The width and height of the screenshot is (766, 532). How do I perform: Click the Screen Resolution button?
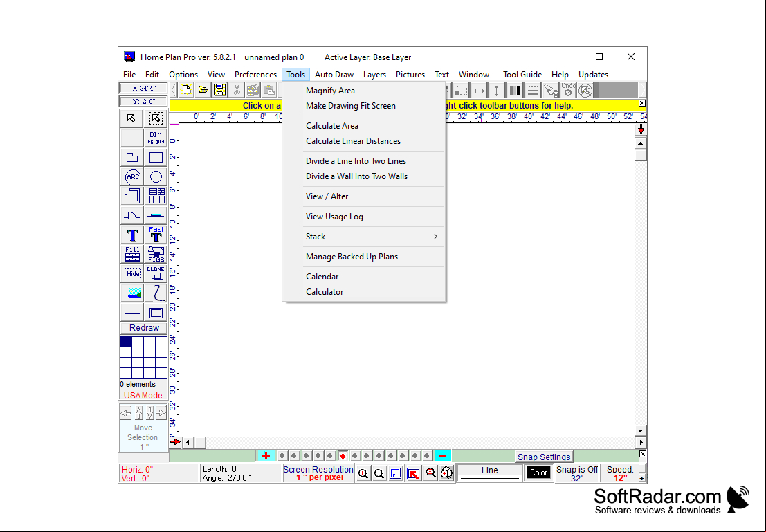pyautogui.click(x=318, y=473)
